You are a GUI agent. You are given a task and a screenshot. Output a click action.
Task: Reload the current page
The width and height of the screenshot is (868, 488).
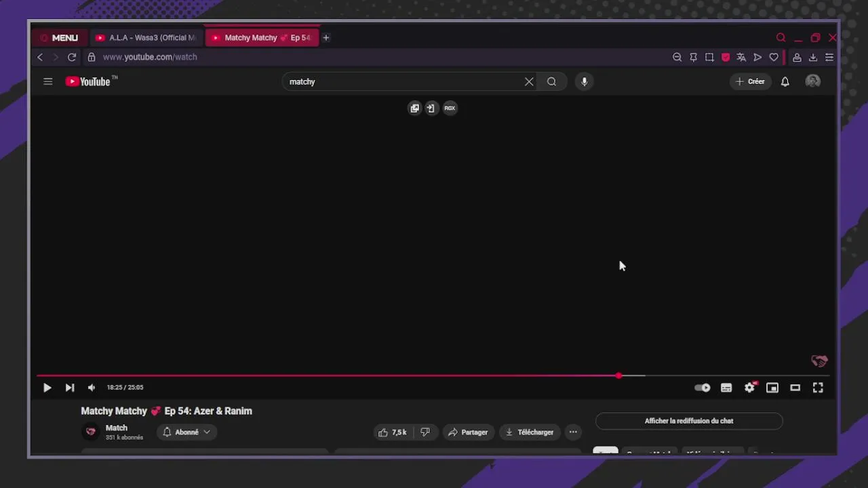point(72,58)
